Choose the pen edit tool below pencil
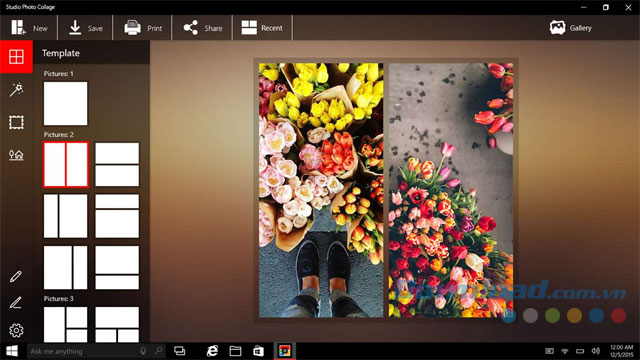Image resolution: width=640 pixels, height=360 pixels. click(x=16, y=303)
